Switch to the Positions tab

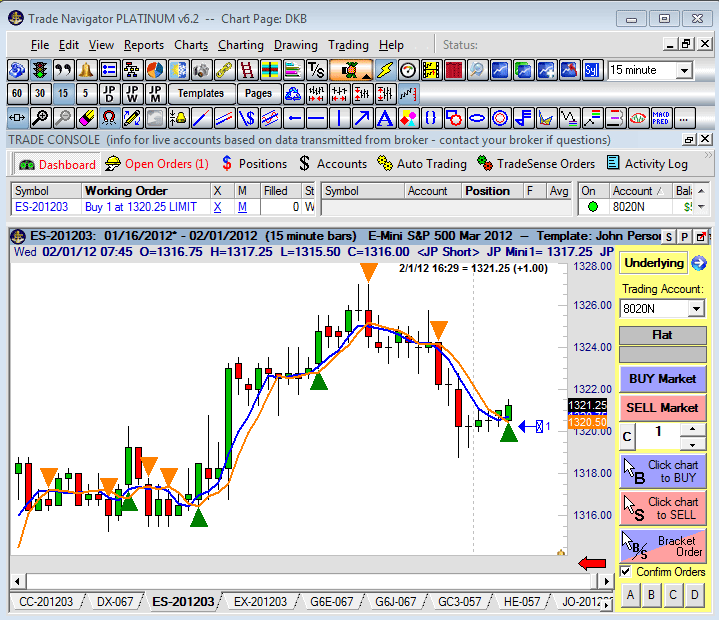click(254, 164)
